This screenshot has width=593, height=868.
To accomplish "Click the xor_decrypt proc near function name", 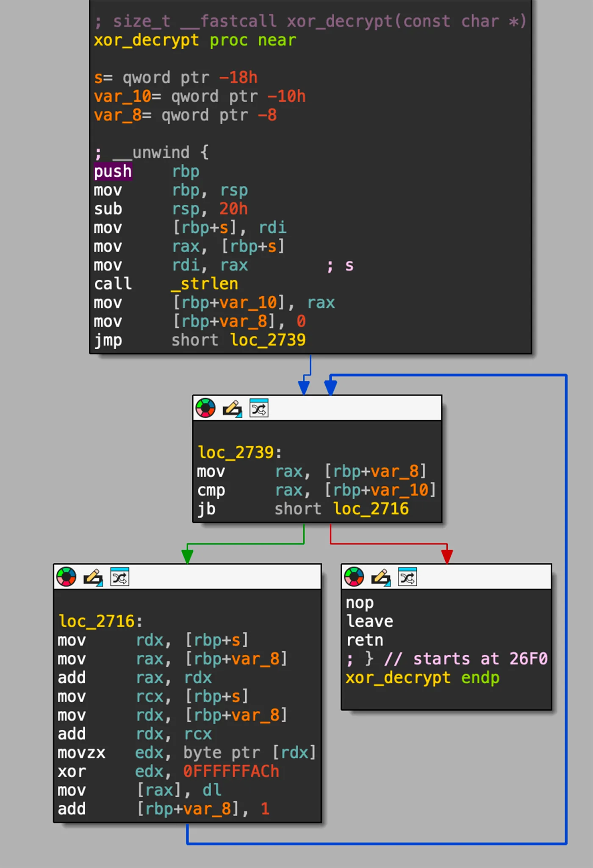I will tap(146, 40).
